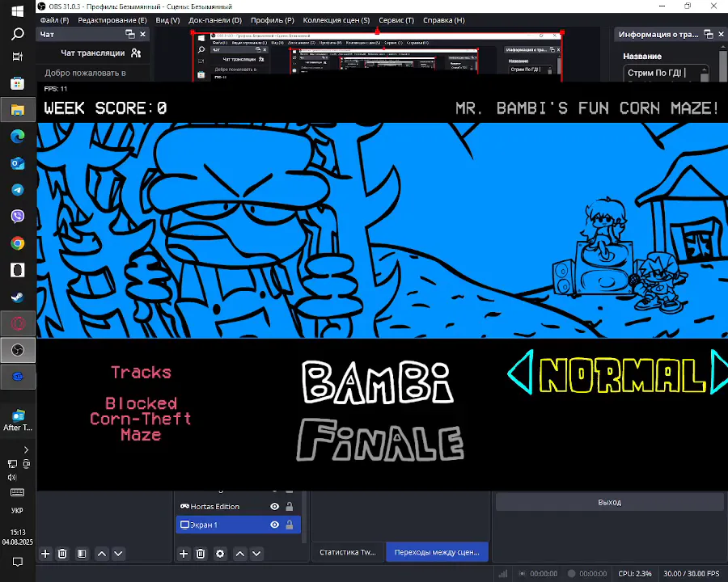
Task: Open Viber from the taskbar
Action: 18,217
